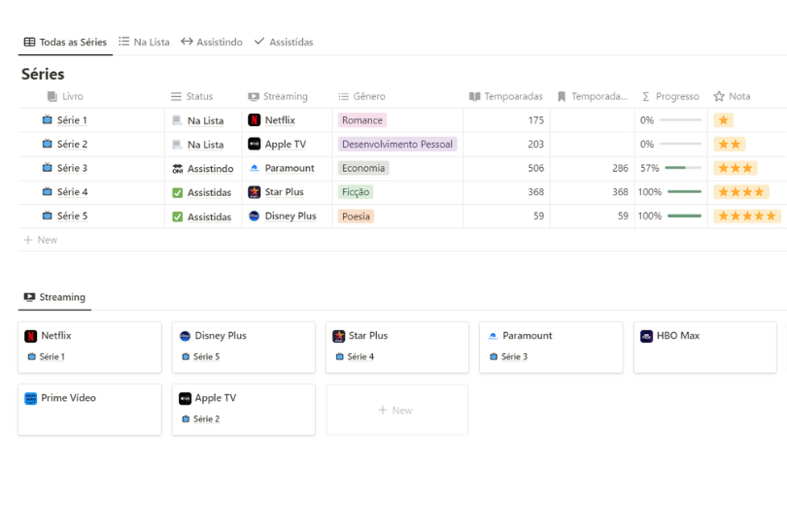
Task: Switch to the Na Lista view tab
Action: click(144, 42)
